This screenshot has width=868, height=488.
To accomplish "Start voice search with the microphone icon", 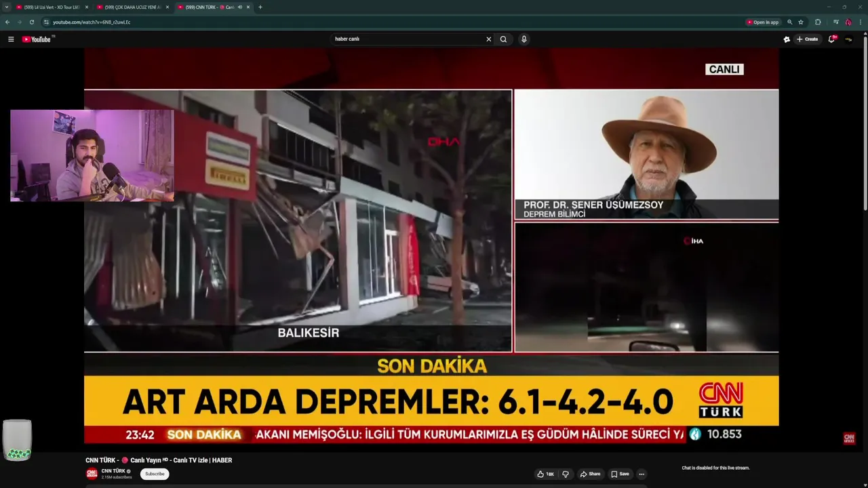I will point(524,39).
